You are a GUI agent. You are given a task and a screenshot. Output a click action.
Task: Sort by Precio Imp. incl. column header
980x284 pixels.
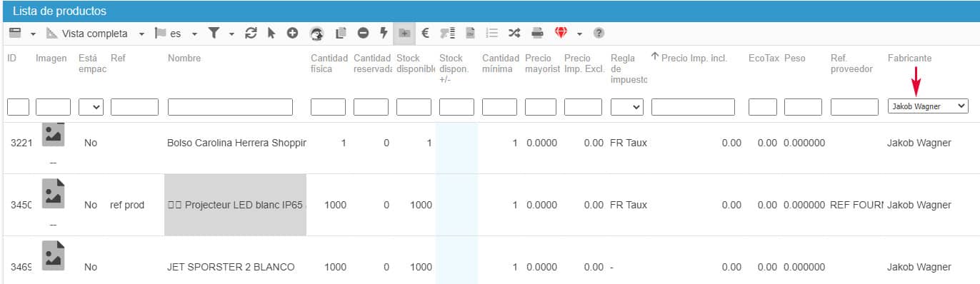point(694,58)
